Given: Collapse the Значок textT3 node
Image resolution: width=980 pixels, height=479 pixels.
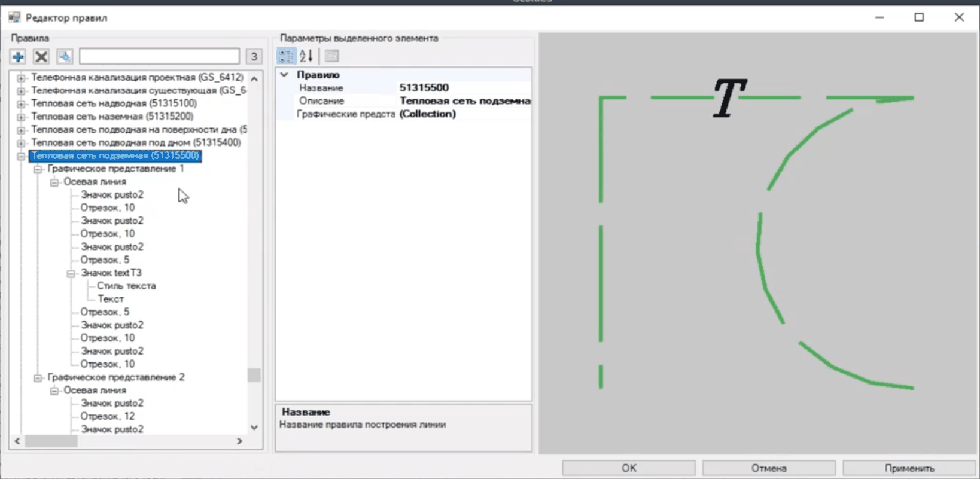Looking at the screenshot, I should (x=71, y=273).
